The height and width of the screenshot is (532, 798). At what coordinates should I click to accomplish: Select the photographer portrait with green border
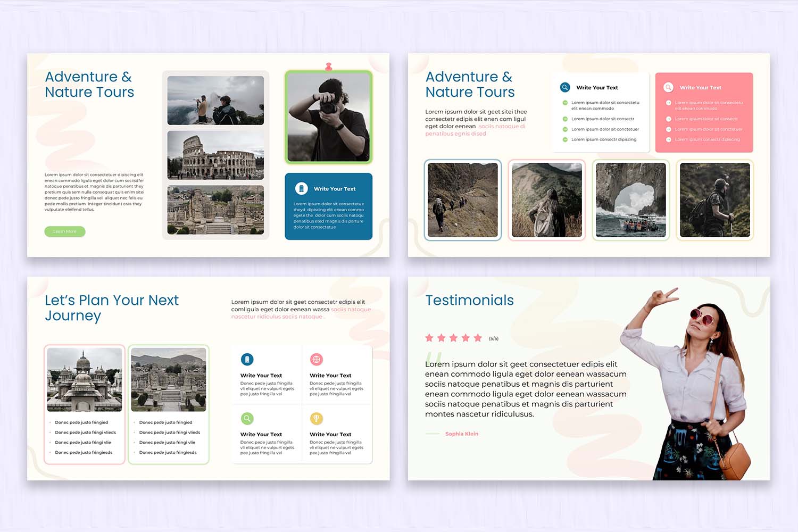(328, 117)
